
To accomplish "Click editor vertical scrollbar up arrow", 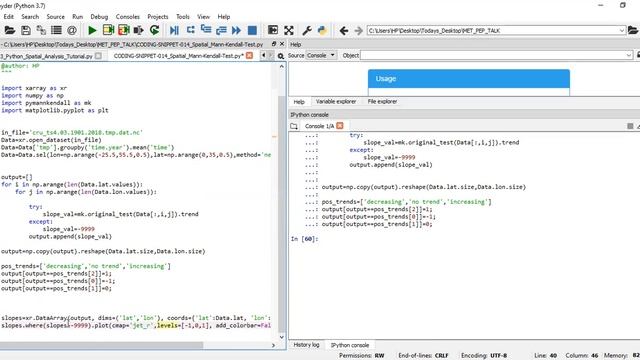I will tap(282, 66).
